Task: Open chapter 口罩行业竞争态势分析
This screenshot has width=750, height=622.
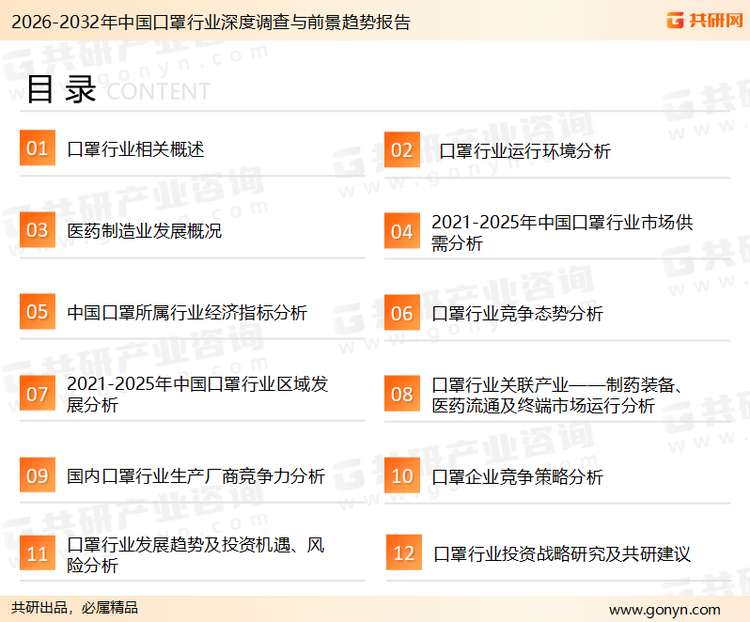Action: 517,314
